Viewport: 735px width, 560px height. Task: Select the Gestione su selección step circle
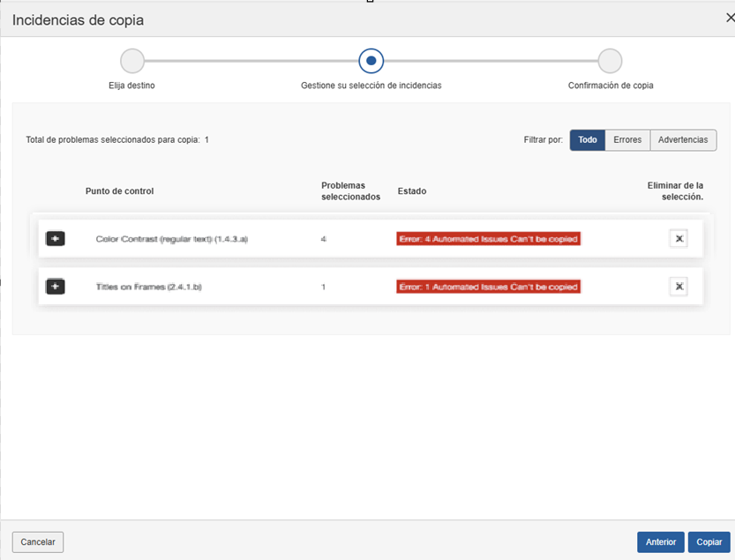(371, 61)
